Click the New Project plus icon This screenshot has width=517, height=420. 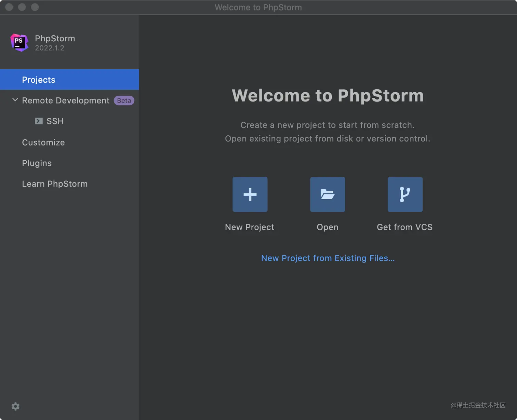tap(250, 194)
